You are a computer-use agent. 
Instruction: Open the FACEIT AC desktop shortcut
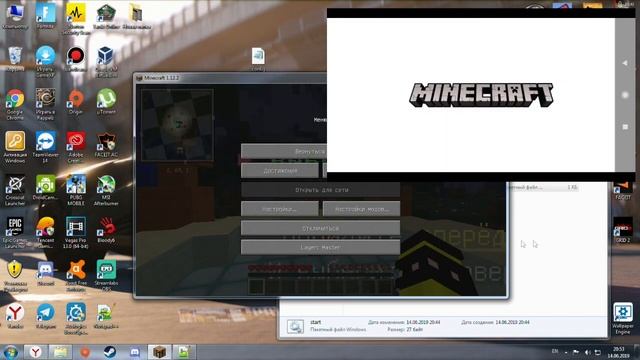106,144
